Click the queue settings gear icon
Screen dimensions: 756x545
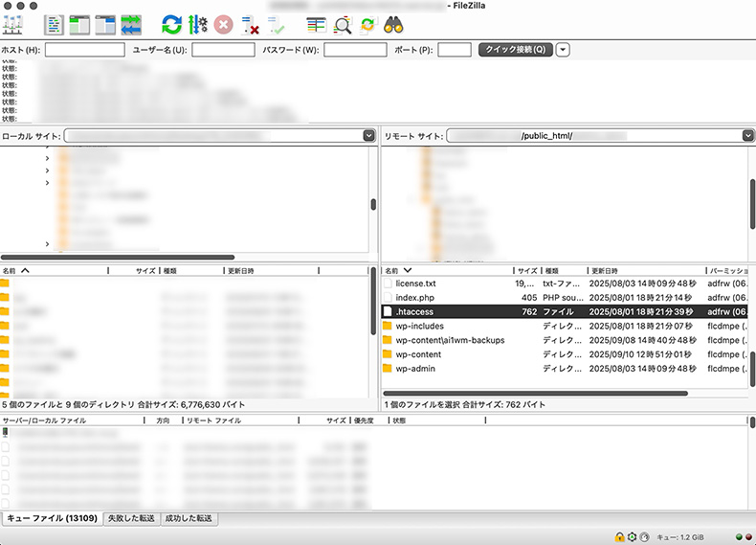632,536
